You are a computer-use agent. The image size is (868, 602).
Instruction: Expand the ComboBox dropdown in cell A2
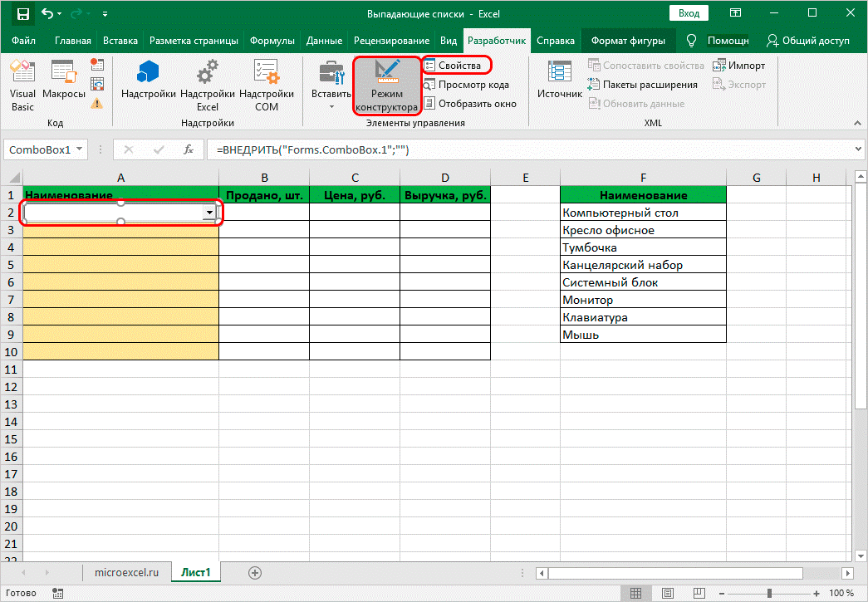coord(209,213)
